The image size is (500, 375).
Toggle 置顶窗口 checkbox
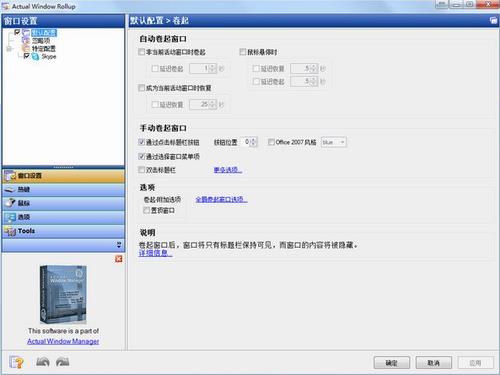tap(146, 210)
